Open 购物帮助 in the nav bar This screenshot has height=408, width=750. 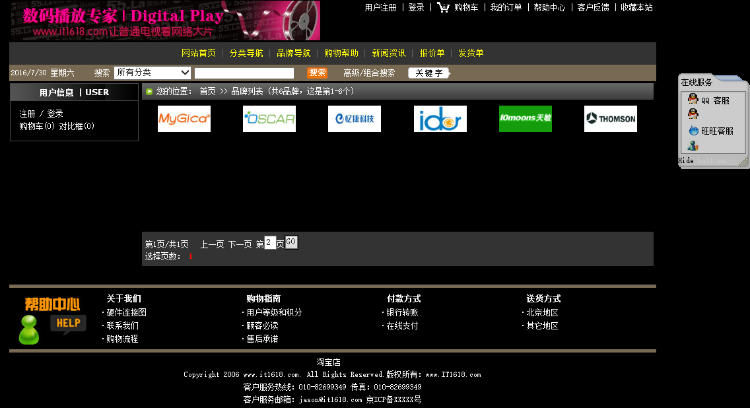(x=342, y=53)
